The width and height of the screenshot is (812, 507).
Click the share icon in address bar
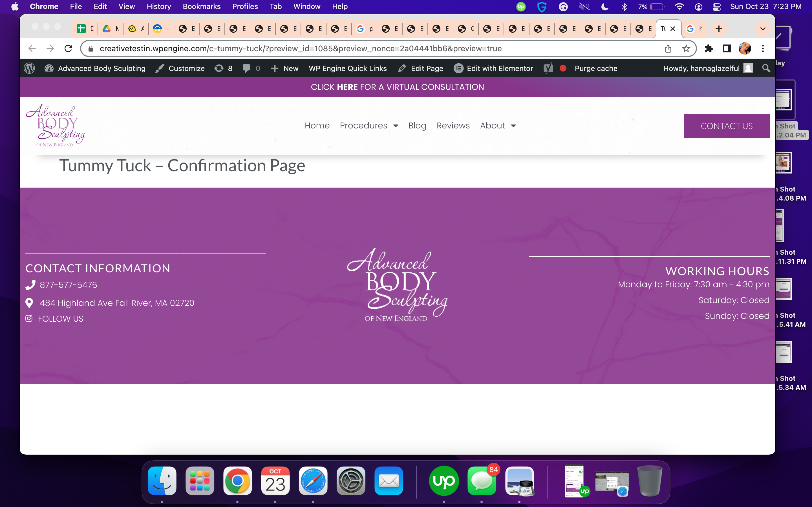coord(668,49)
